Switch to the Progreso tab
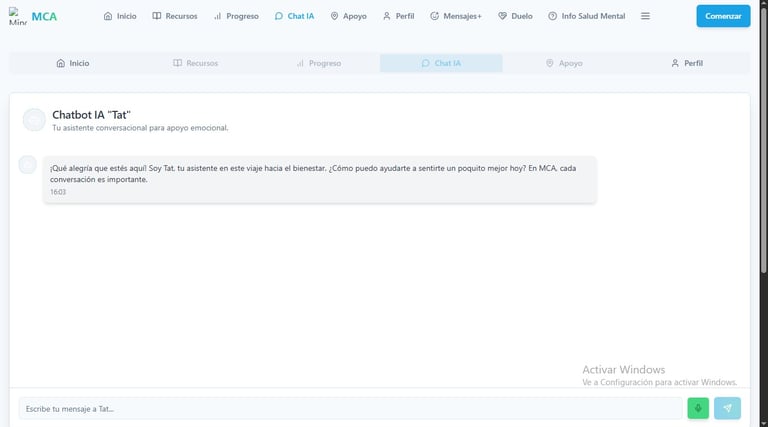 [318, 63]
